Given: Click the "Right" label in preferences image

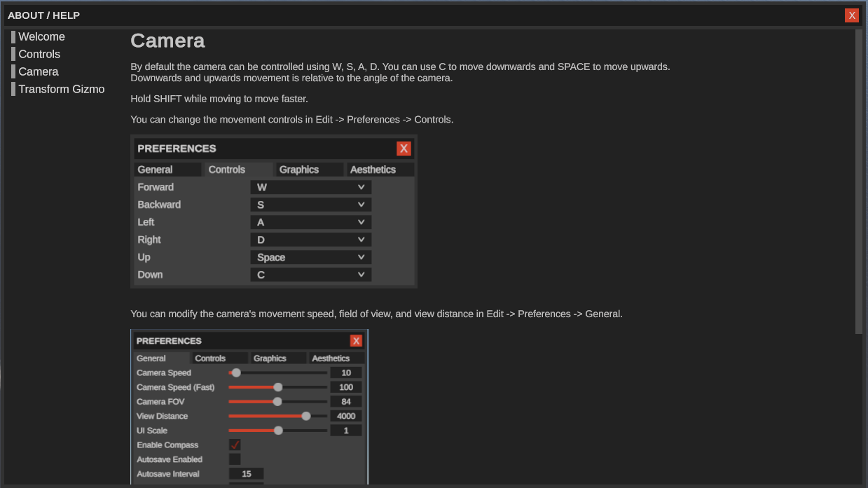Looking at the screenshot, I should 149,240.
